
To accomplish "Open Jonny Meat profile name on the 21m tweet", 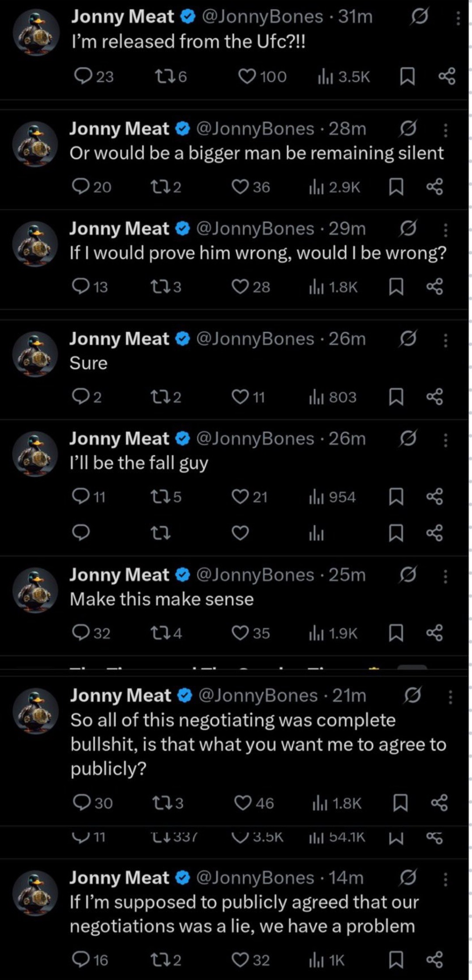I will (x=121, y=695).
